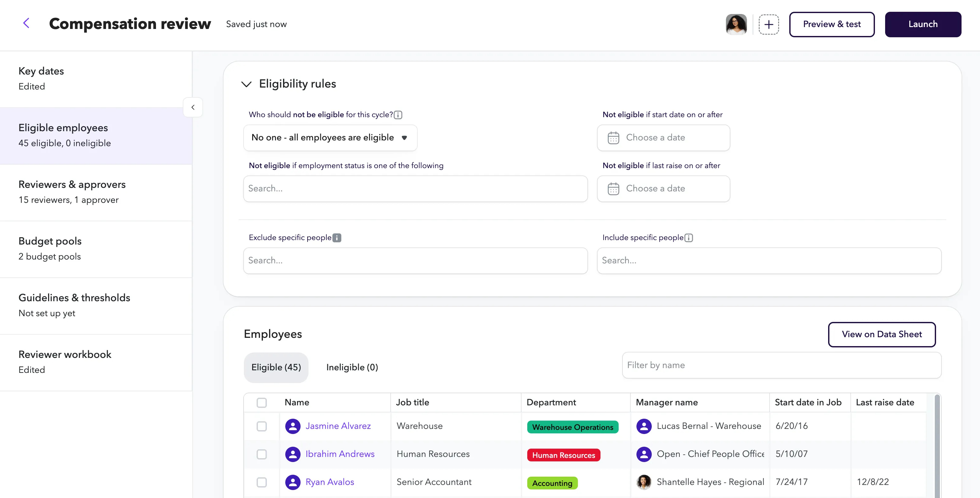980x498 pixels.
Task: Click the Warehouse Operations department tag
Action: point(572,427)
